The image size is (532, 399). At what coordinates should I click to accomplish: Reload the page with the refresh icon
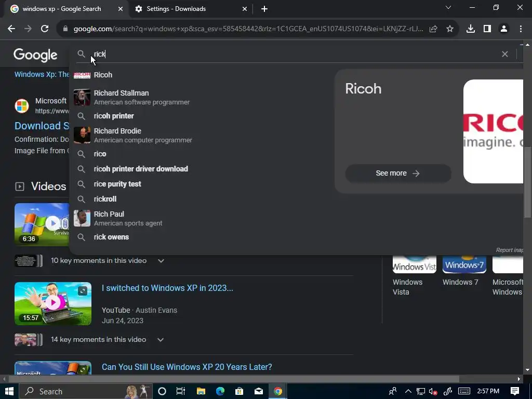point(45,29)
